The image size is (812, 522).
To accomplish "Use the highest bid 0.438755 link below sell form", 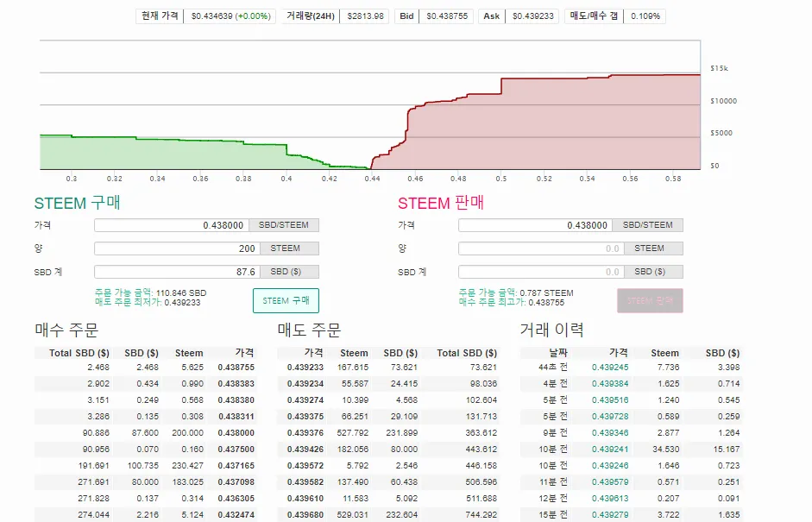I will click(545, 303).
